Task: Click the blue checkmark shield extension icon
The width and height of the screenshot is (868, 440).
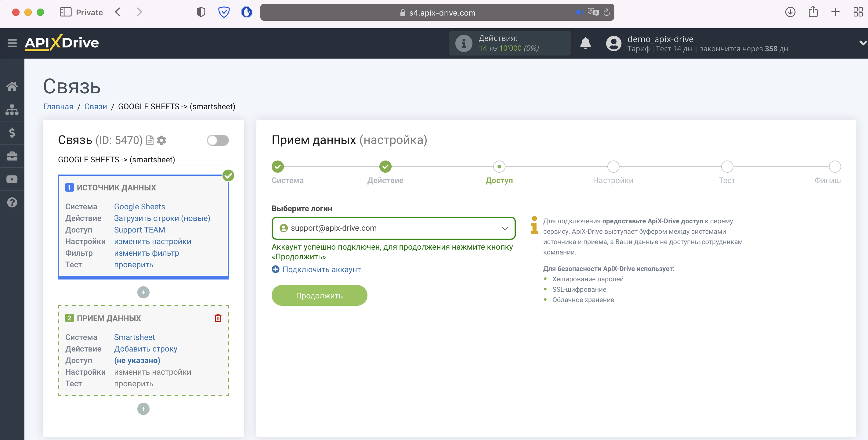Action: pyautogui.click(x=224, y=12)
